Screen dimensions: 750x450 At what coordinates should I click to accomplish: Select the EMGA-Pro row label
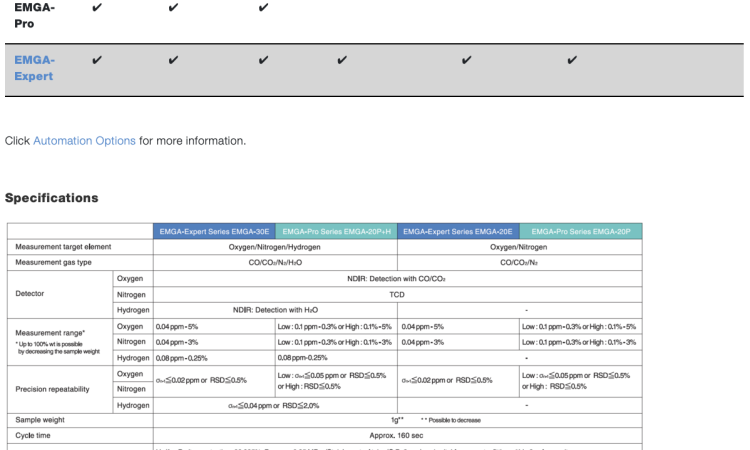34,15
